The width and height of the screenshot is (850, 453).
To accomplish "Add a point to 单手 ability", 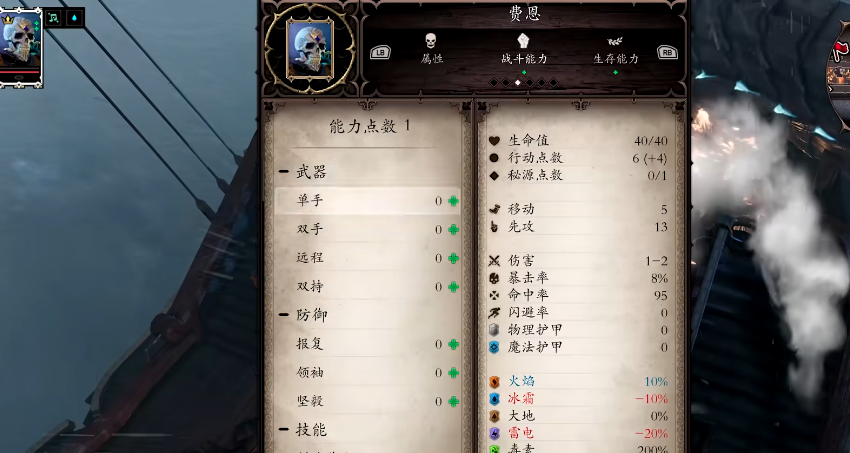I will click(x=453, y=201).
